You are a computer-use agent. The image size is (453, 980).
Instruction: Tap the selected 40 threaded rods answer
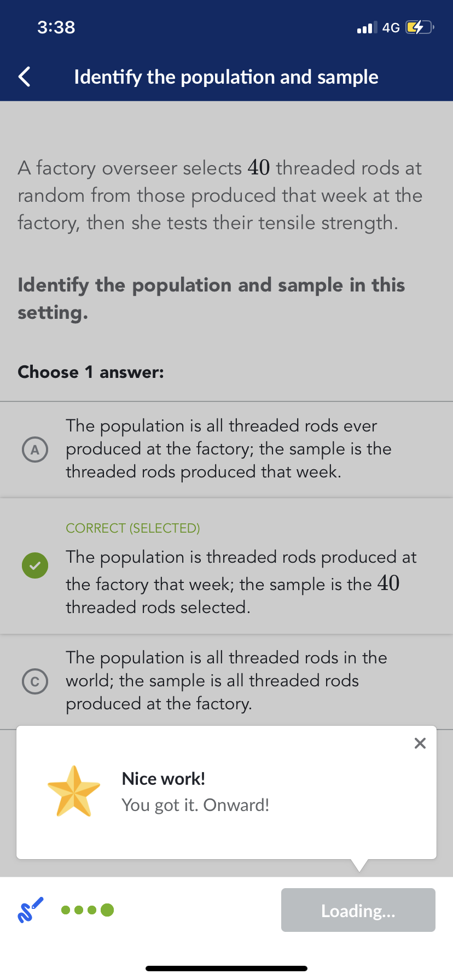click(241, 583)
